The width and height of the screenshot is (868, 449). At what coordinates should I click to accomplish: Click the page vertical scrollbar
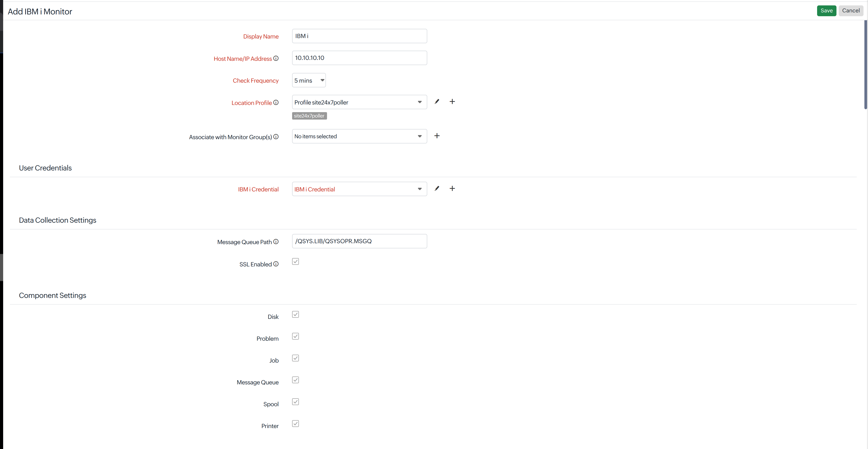coord(865,65)
